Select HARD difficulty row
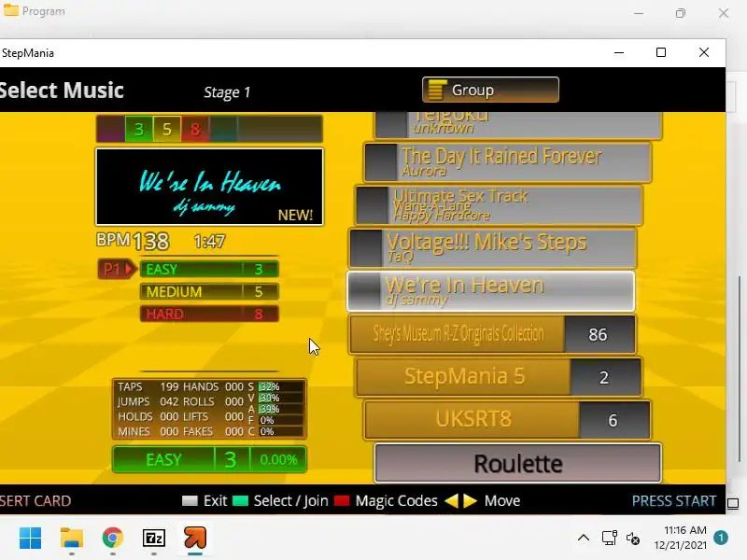Screen dimensions: 747x560 [x=209, y=314]
